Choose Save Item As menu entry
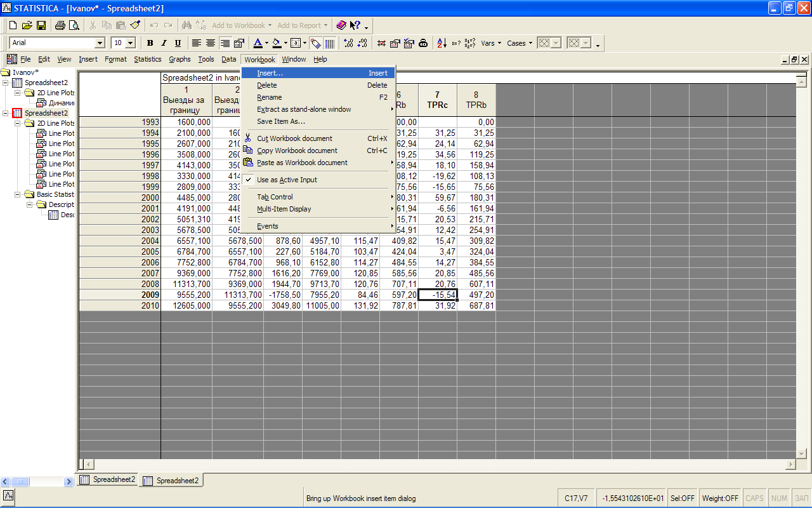The width and height of the screenshot is (812, 508). 281,121
